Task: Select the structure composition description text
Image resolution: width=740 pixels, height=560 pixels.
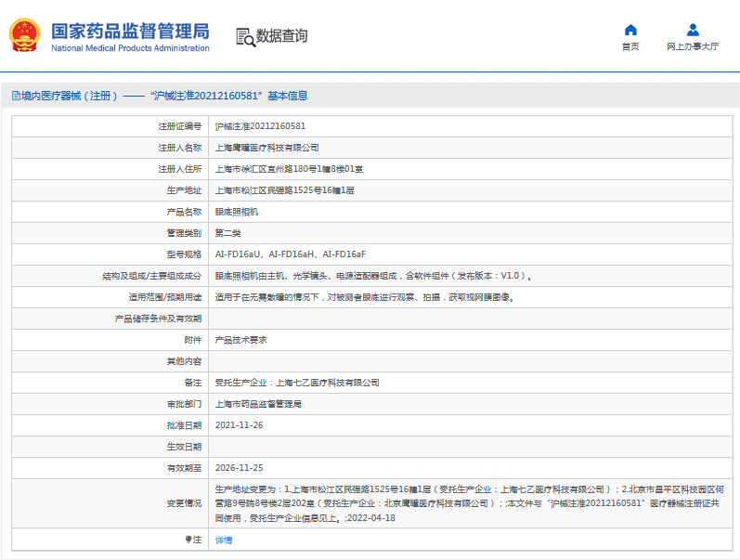Action: tap(374, 276)
